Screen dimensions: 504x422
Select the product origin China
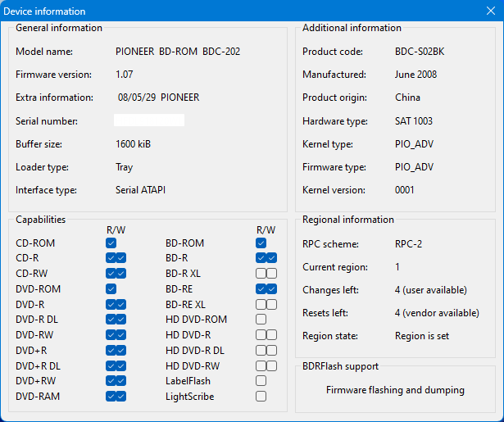407,98
